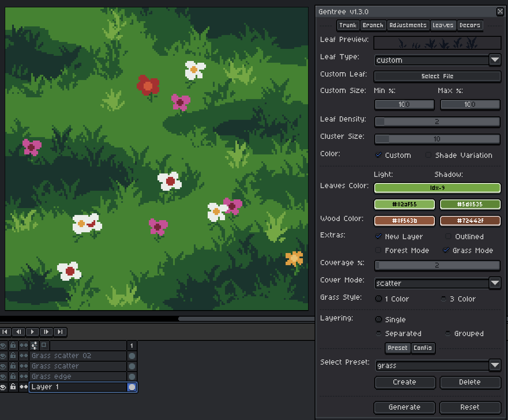Hide Layer 1 with eye icon
Screen dimensions: 508x420
3,387
